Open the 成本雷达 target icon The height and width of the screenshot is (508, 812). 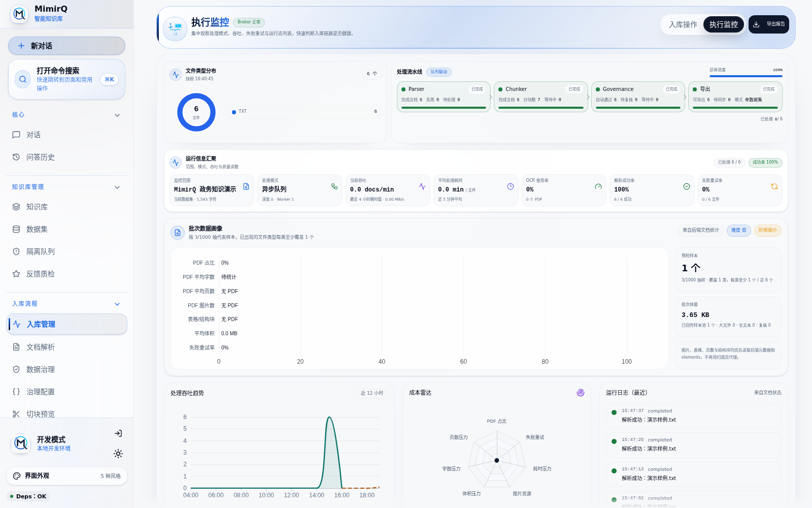point(581,393)
